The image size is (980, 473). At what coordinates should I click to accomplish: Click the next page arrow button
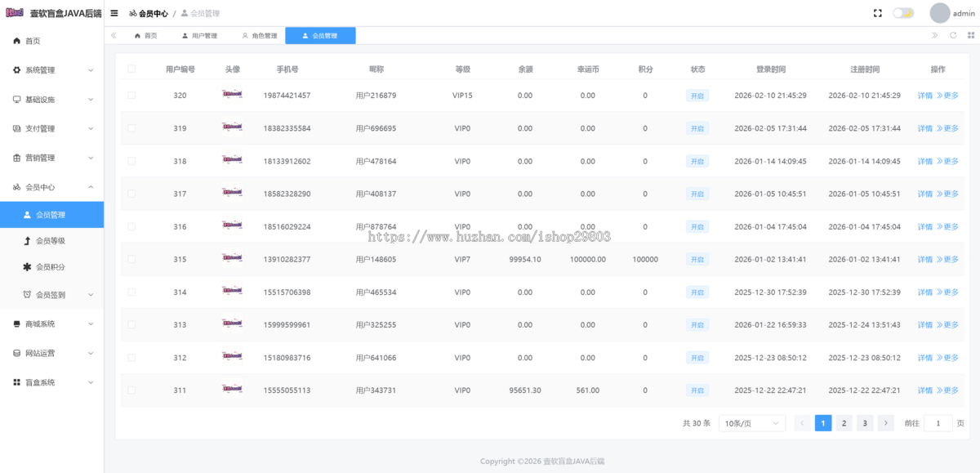tap(885, 423)
